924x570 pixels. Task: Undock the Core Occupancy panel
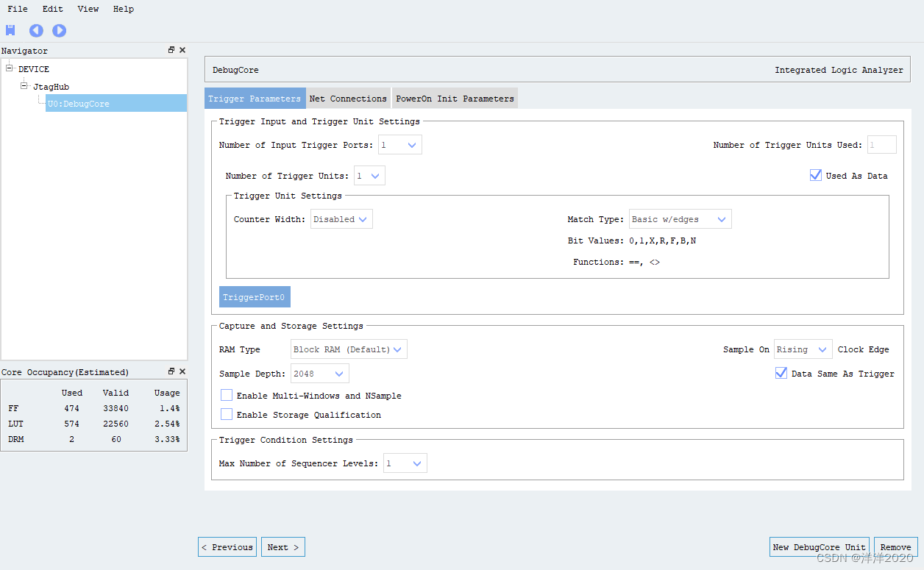[x=171, y=371]
